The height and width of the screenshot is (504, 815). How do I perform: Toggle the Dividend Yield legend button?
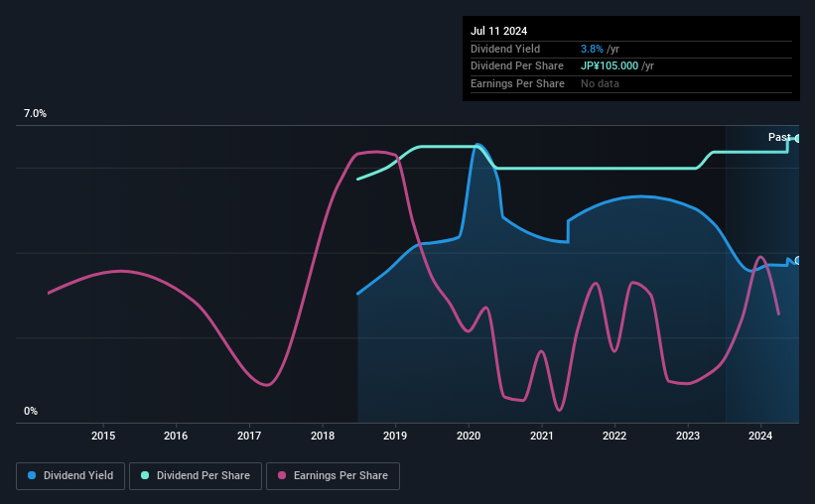coord(70,476)
